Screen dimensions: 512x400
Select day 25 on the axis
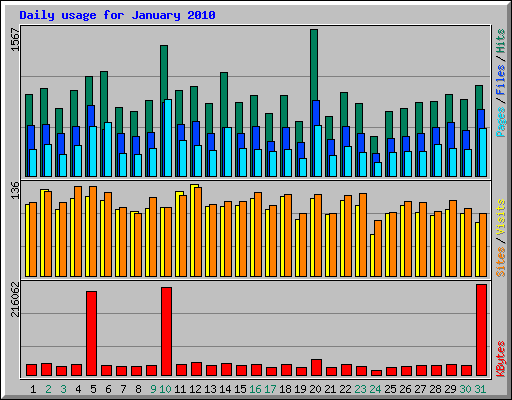[x=390, y=389]
